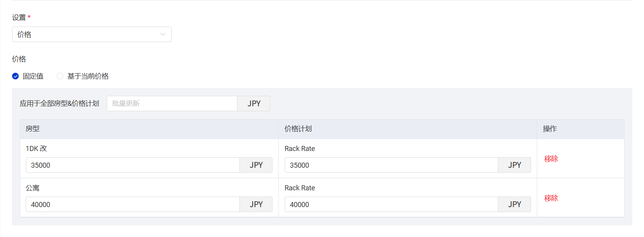Select the 基于当前价格 radio option
This screenshot has width=644, height=237.
click(60, 76)
